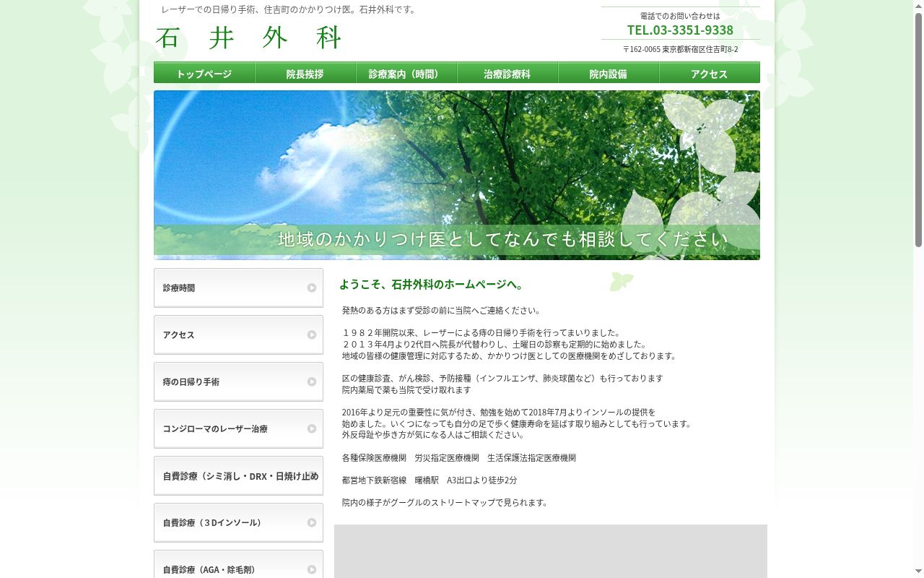Click banner caption 地域のかかりつけ医としてなんでも相談してください

[503, 239]
